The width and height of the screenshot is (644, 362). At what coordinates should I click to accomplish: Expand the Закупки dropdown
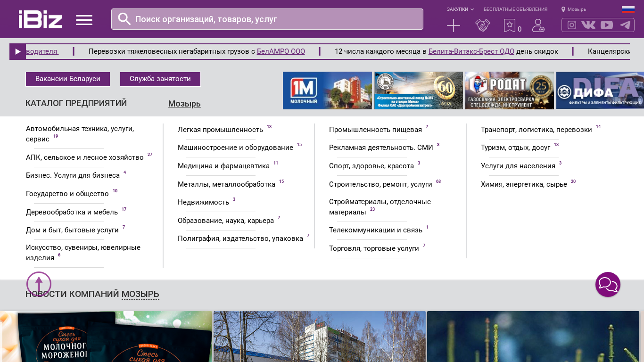[460, 9]
